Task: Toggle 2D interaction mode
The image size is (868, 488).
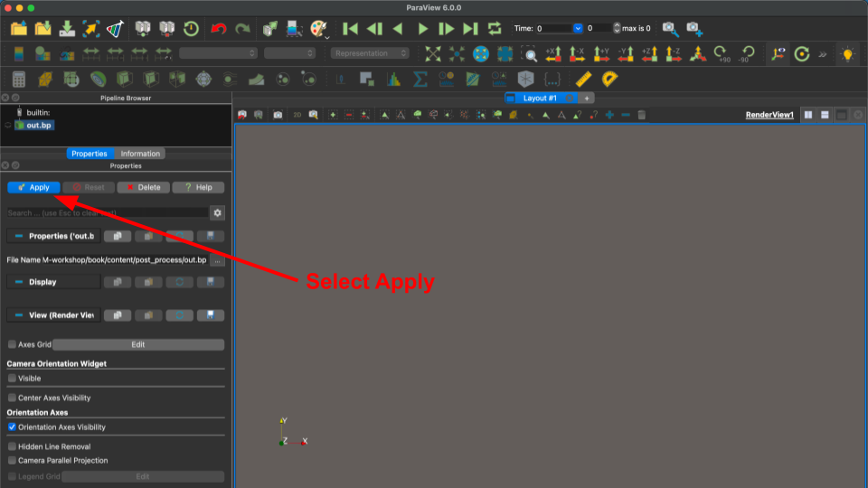Action: tap(297, 115)
